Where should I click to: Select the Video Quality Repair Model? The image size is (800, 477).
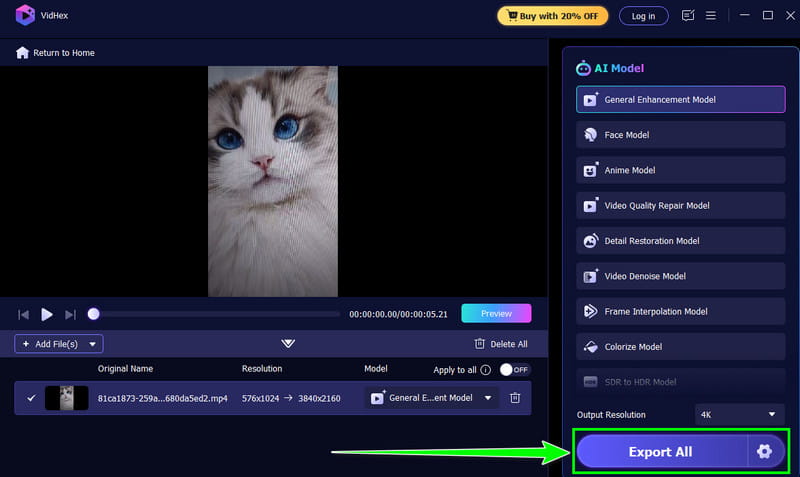point(680,206)
